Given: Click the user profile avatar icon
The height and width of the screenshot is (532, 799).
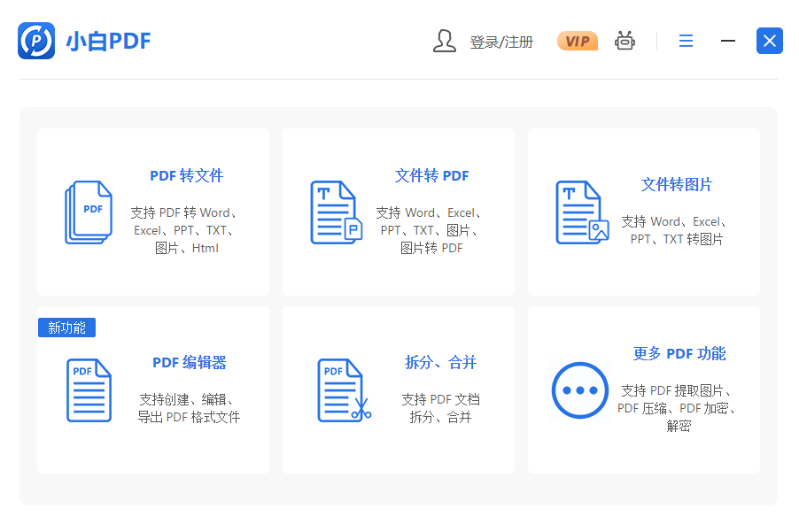Looking at the screenshot, I should [x=444, y=41].
